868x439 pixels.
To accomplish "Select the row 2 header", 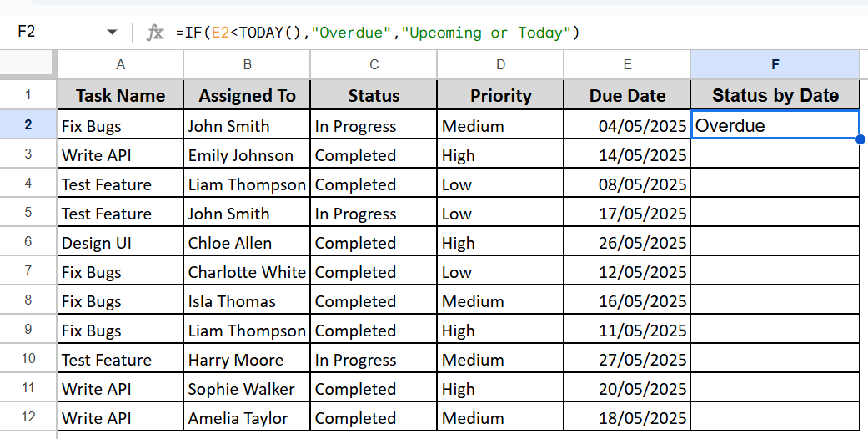I will [28, 124].
